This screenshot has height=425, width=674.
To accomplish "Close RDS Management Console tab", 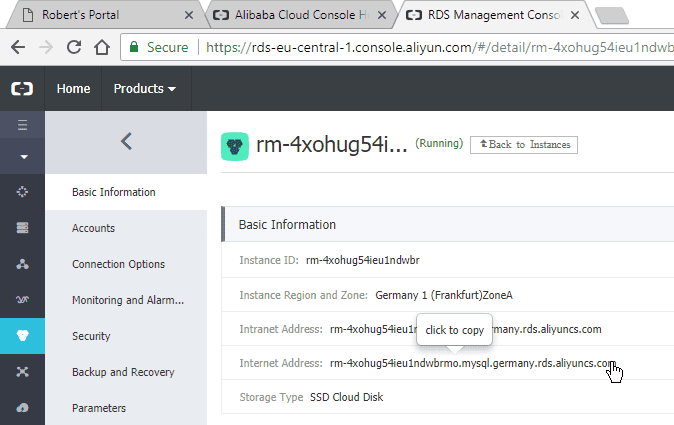I will point(575,15).
